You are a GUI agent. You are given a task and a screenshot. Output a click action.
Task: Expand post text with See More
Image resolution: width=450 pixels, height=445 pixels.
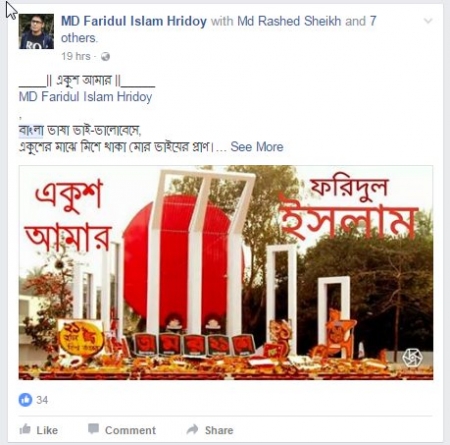pyautogui.click(x=257, y=147)
